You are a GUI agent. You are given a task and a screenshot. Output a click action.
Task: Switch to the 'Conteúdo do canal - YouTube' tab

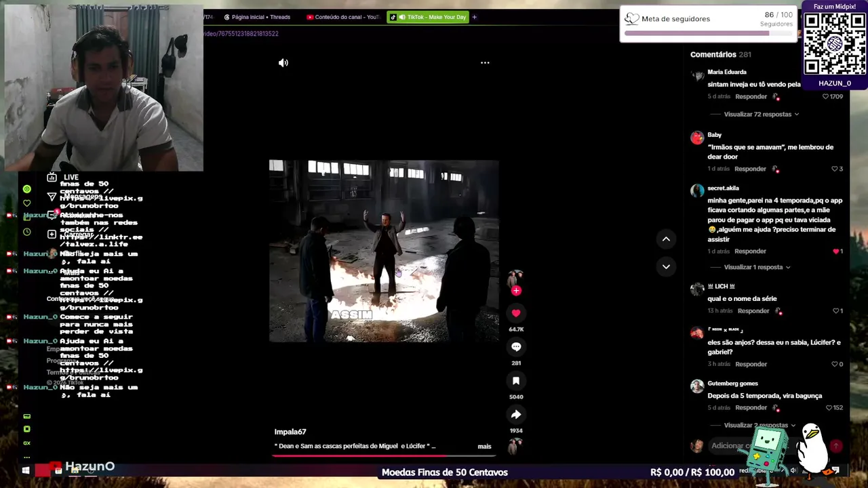click(x=342, y=17)
